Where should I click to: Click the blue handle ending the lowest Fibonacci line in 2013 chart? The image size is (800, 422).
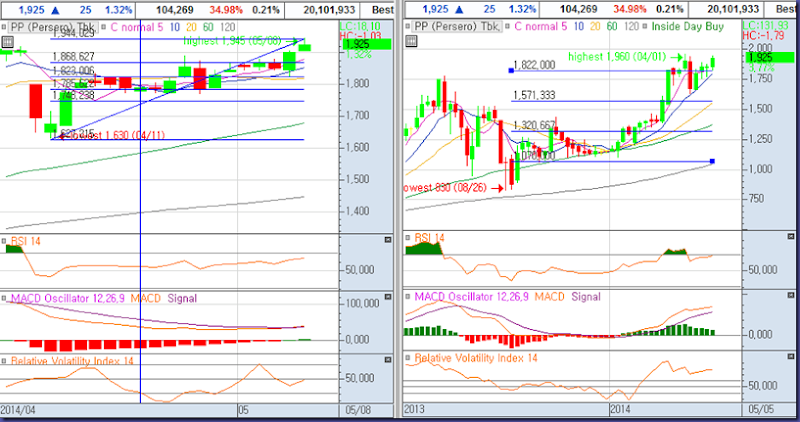(712, 161)
